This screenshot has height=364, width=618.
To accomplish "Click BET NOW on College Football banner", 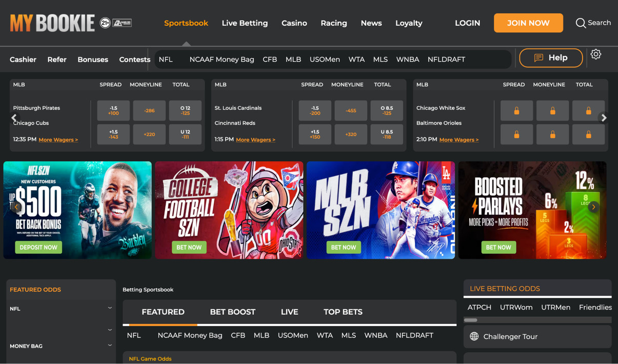I will 189,248.
